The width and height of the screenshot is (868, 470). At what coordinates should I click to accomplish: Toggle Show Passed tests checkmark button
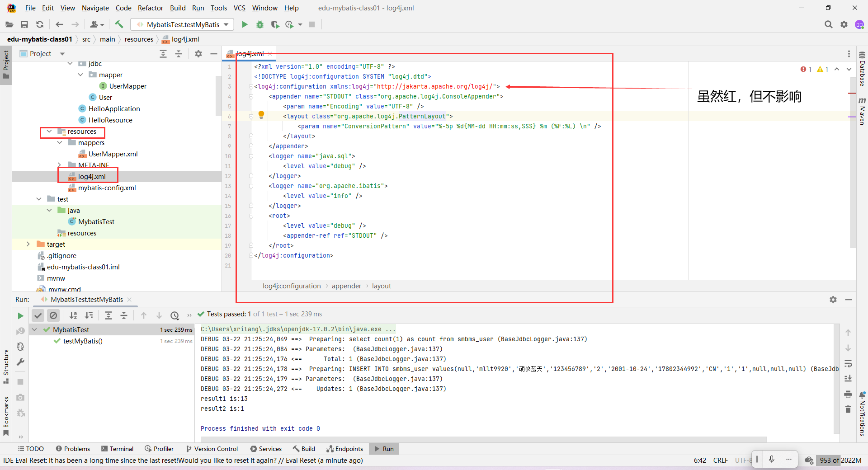(x=38, y=315)
